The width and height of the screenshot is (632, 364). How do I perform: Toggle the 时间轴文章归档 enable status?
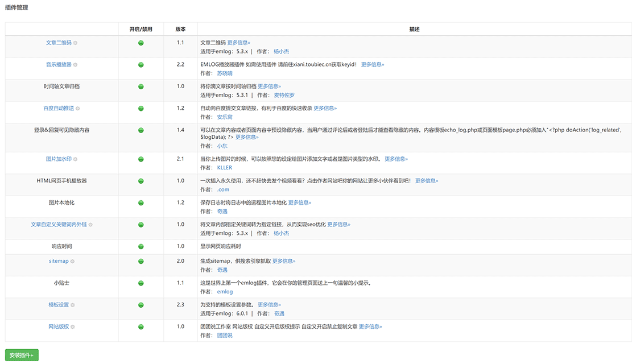[141, 86]
